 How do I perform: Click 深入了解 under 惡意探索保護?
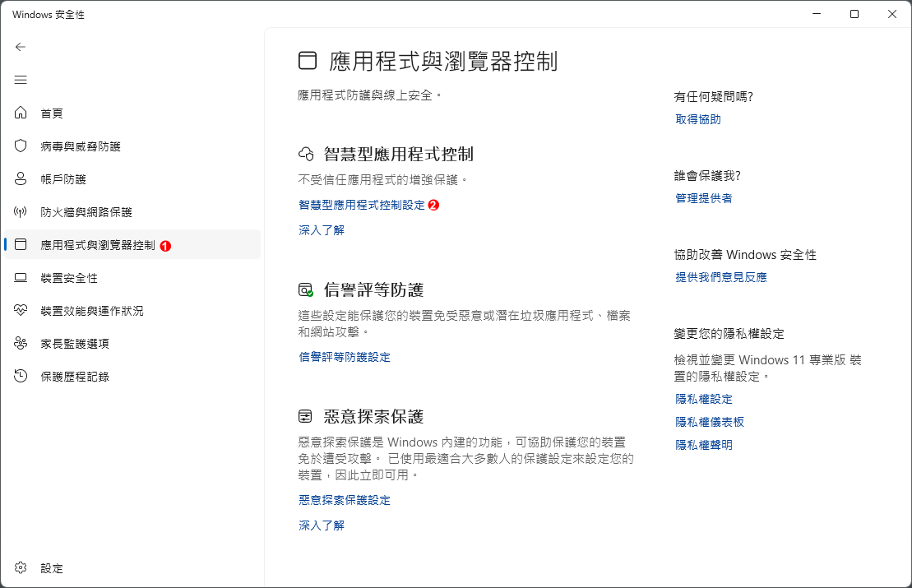(x=322, y=525)
